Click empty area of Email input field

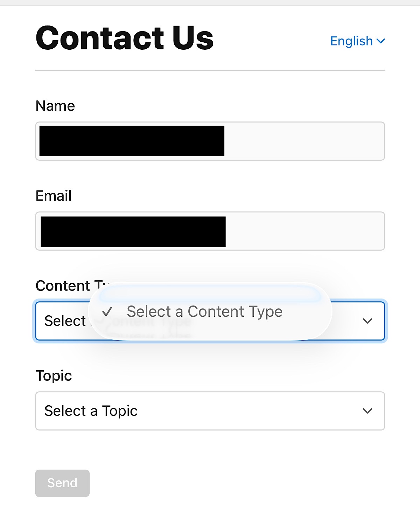coord(304,231)
